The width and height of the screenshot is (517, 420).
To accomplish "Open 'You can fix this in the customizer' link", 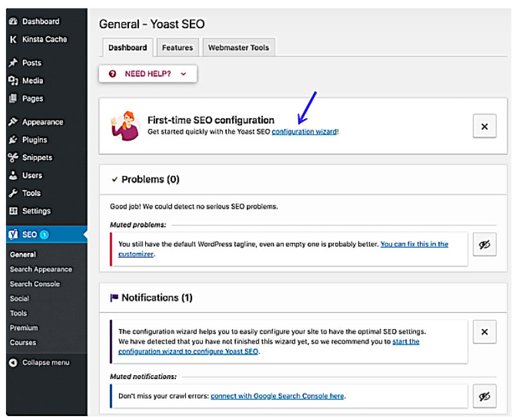I will [x=414, y=244].
